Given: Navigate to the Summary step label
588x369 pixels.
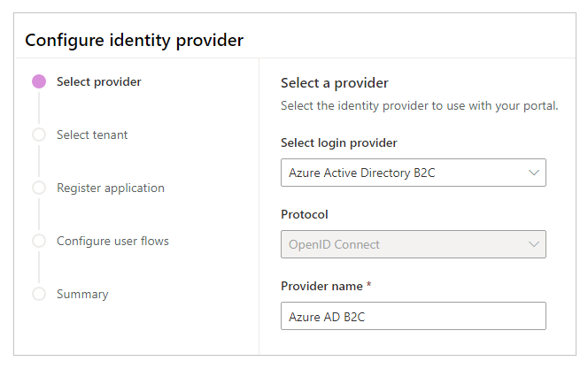Looking at the screenshot, I should click(82, 294).
